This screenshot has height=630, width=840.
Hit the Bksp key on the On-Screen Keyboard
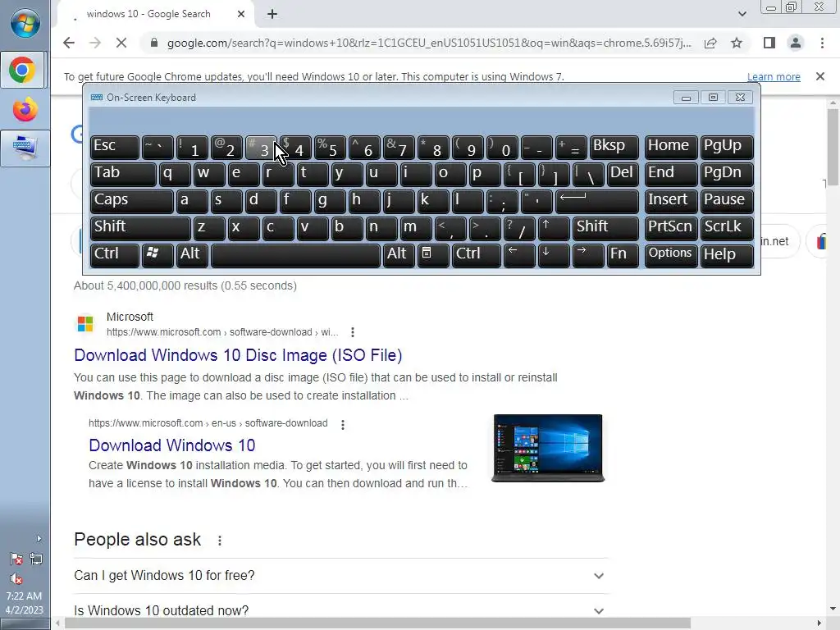coord(614,147)
